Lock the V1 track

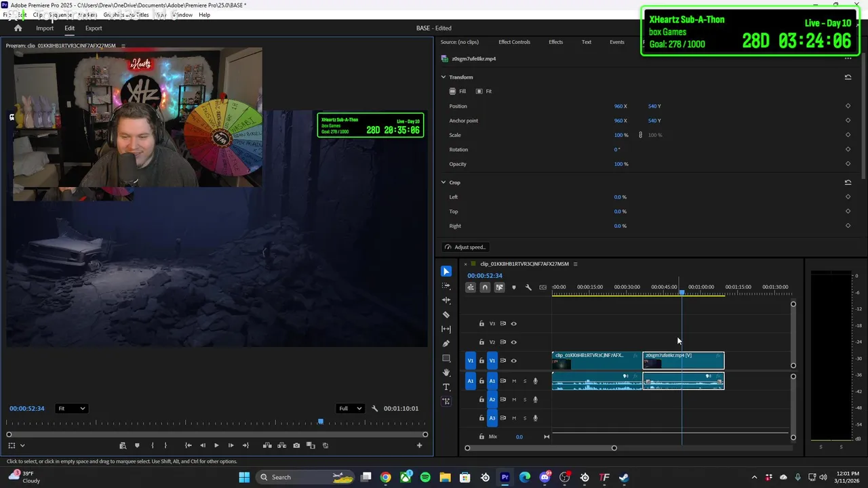click(481, 361)
